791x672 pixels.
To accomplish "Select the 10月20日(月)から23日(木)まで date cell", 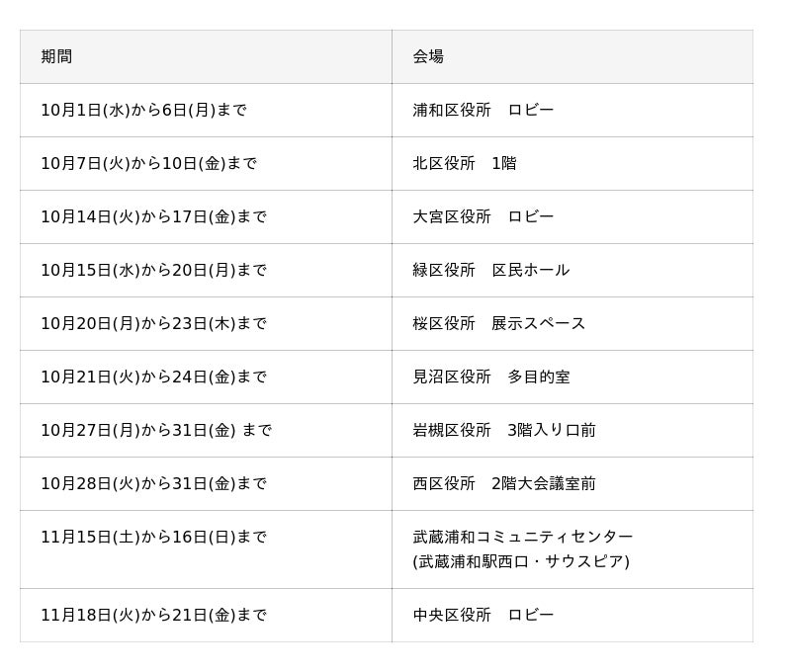I will pos(153,323).
